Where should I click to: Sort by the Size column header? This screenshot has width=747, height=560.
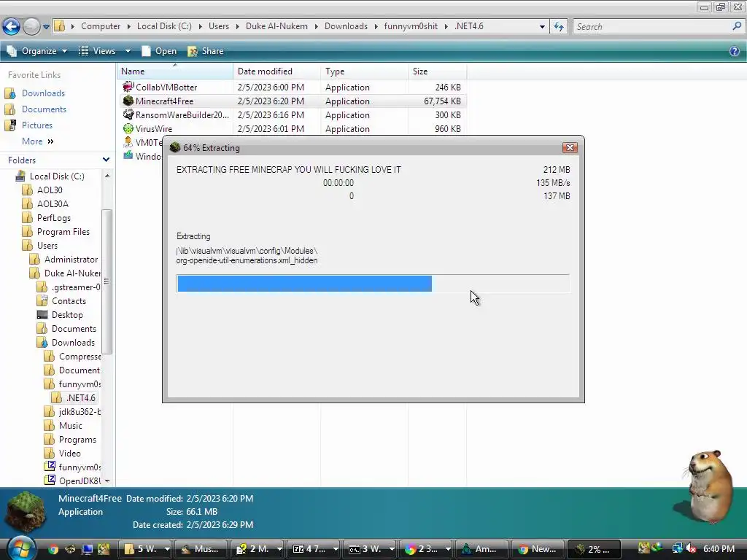point(438,71)
